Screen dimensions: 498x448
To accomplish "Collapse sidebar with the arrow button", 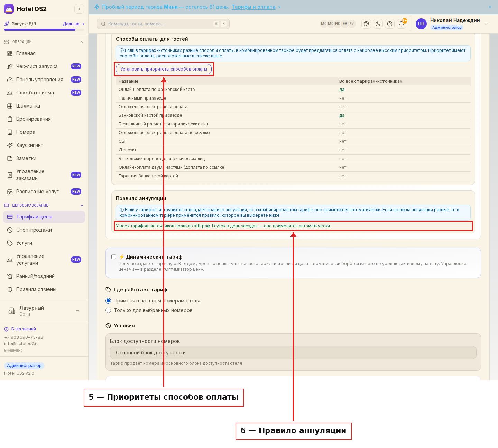I will [79, 9].
